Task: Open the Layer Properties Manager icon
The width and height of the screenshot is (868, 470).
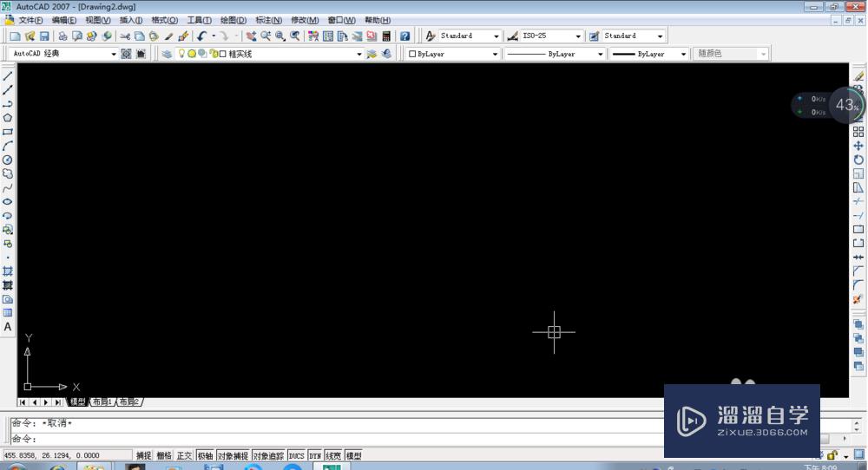Action: pos(167,54)
